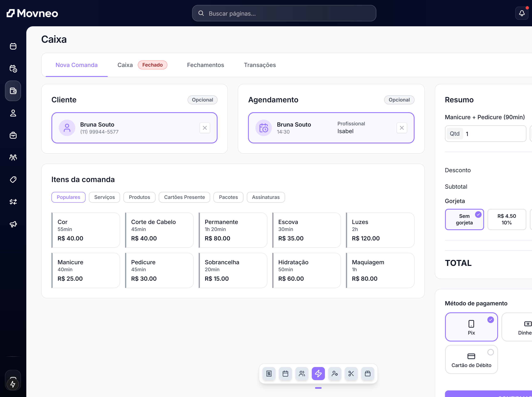The height and width of the screenshot is (397, 532).
Task: Click the scissors icon in the bottom dock
Action: tap(351, 373)
